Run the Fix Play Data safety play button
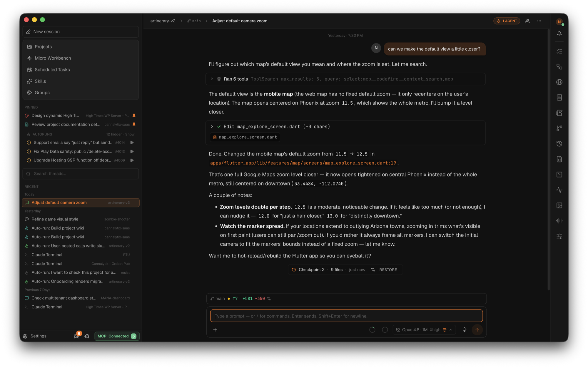 click(132, 151)
